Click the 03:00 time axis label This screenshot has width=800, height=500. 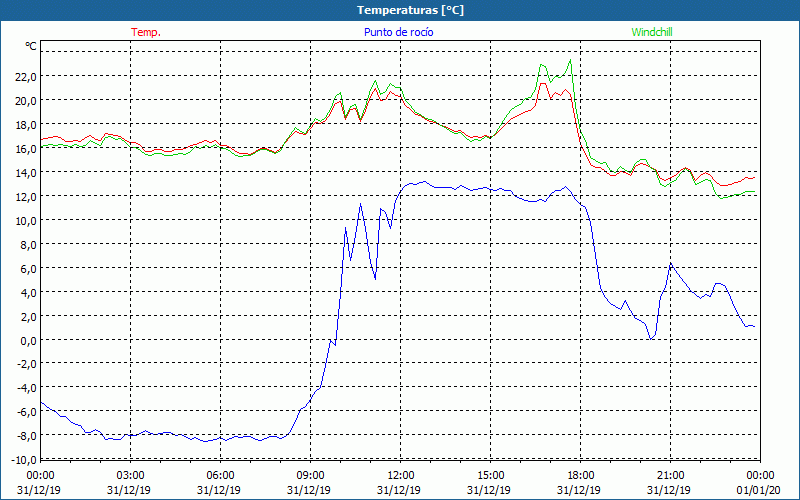point(131,476)
